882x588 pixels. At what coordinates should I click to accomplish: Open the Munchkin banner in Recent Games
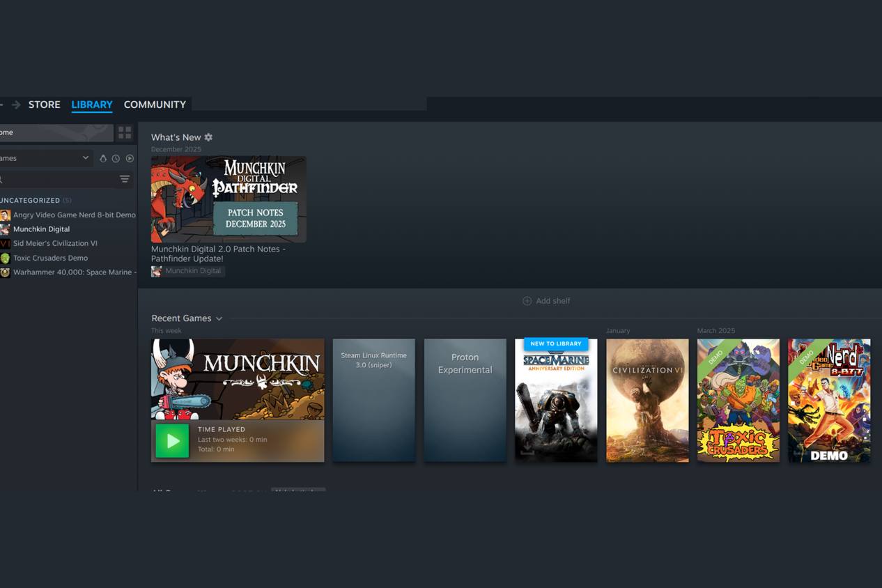pyautogui.click(x=238, y=380)
